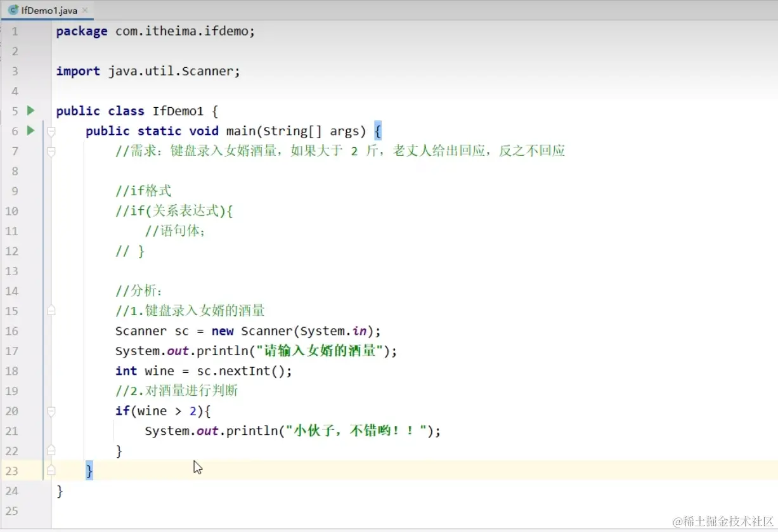The height and width of the screenshot is (532, 778).
Task: Click the comment '//分析:'
Action: pyautogui.click(x=139, y=291)
